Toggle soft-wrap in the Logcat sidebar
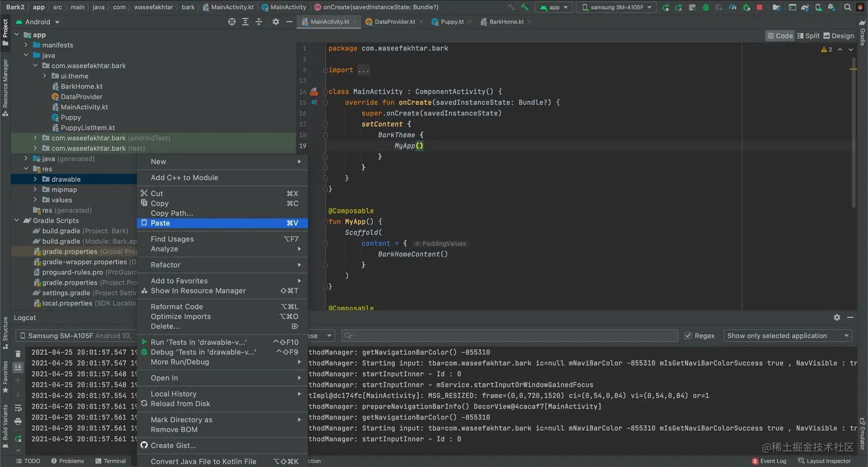Image resolution: width=868 pixels, height=467 pixels. coord(18,408)
